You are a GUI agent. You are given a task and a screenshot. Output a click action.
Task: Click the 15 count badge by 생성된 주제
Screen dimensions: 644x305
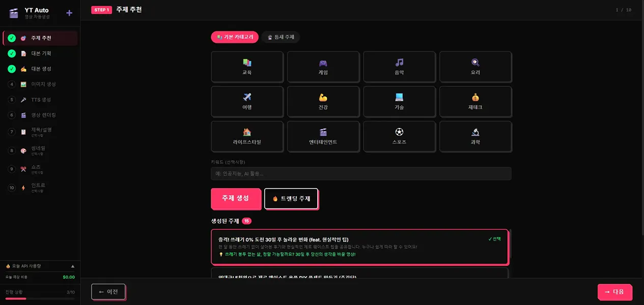tap(246, 221)
